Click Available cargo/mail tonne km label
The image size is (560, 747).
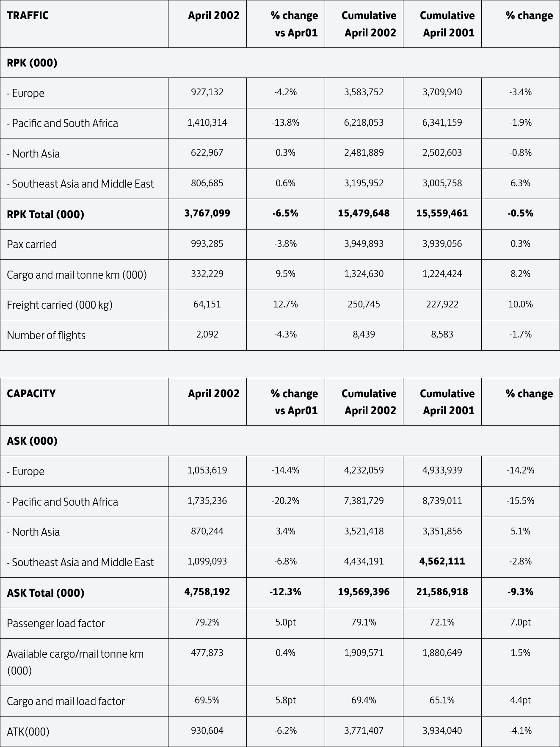[x=75, y=662]
